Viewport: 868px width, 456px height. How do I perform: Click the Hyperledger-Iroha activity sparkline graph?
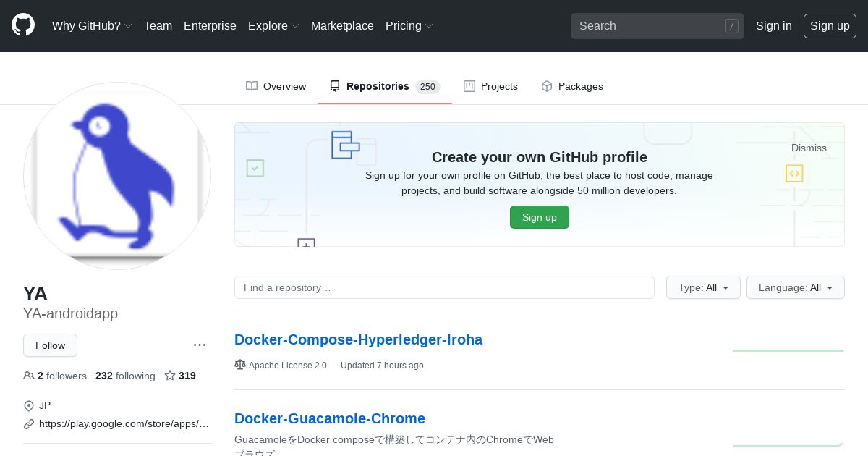coord(788,350)
